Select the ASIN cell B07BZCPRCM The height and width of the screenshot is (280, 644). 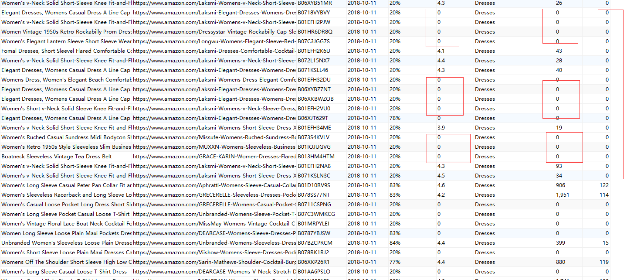click(x=315, y=242)
